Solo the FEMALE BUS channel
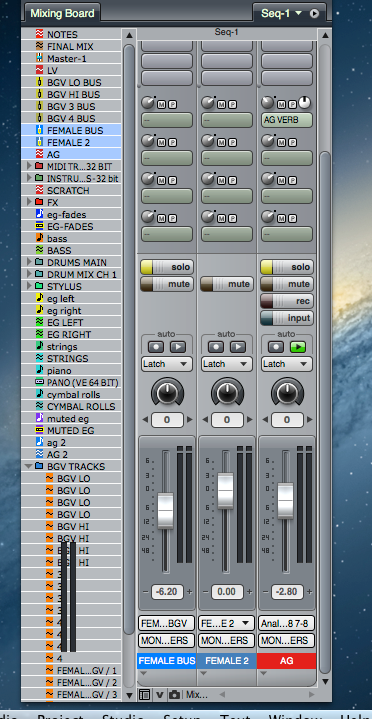 [x=167, y=267]
